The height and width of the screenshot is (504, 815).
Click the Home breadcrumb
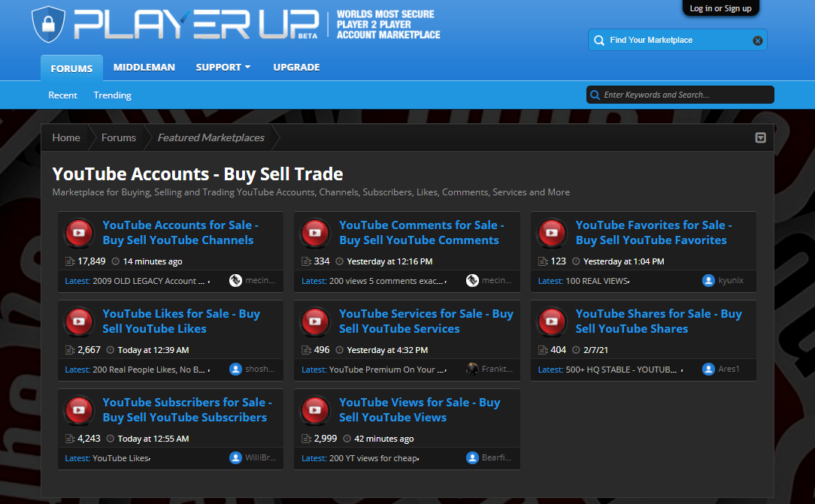pos(66,137)
